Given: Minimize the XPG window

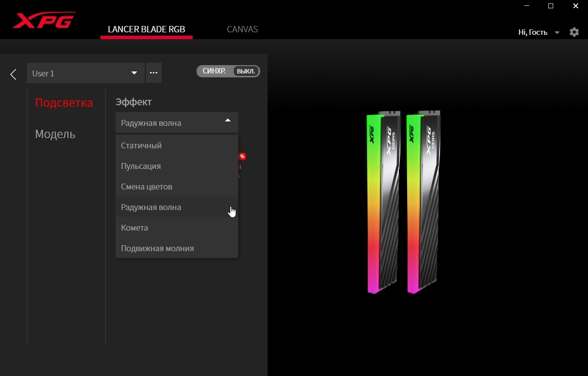Looking at the screenshot, I should (527, 6).
